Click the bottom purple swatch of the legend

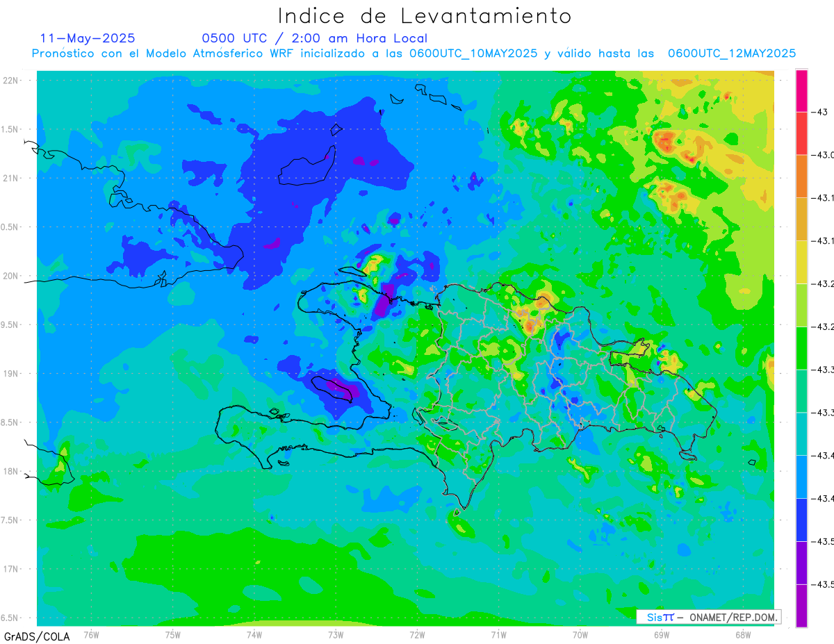(x=801, y=606)
